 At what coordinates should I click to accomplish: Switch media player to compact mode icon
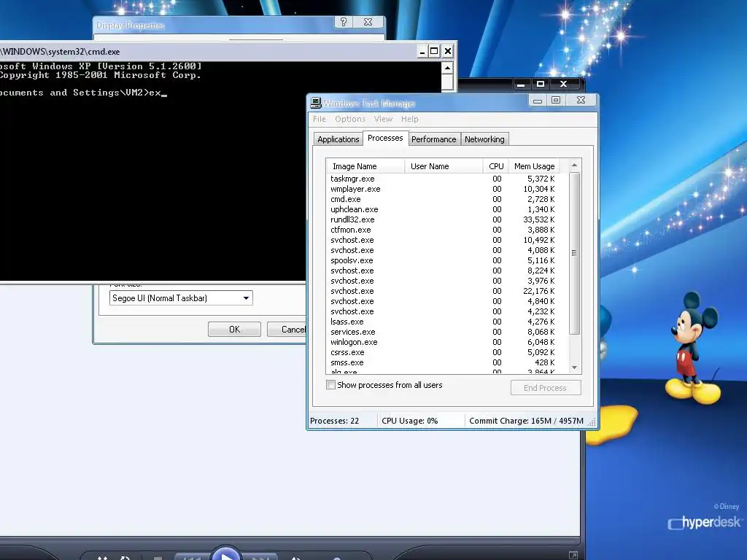tap(573, 555)
